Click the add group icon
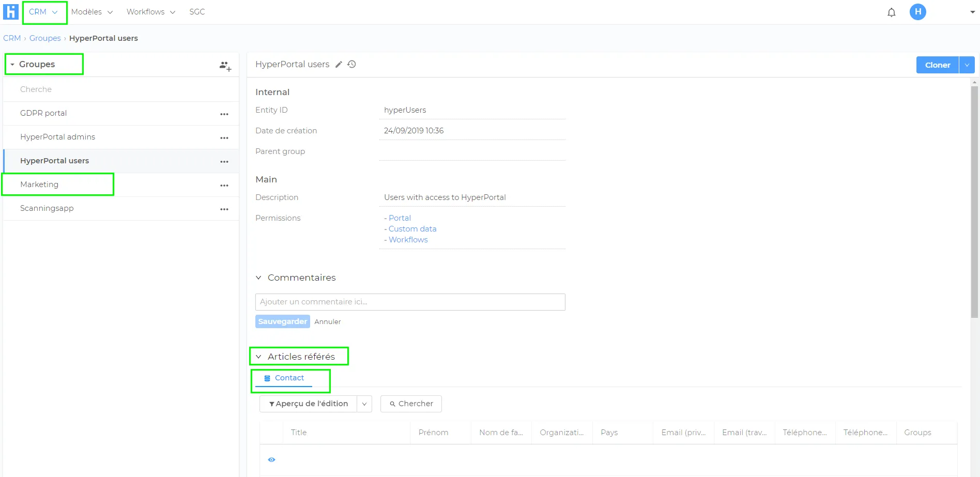The width and height of the screenshot is (980, 477). (x=225, y=66)
